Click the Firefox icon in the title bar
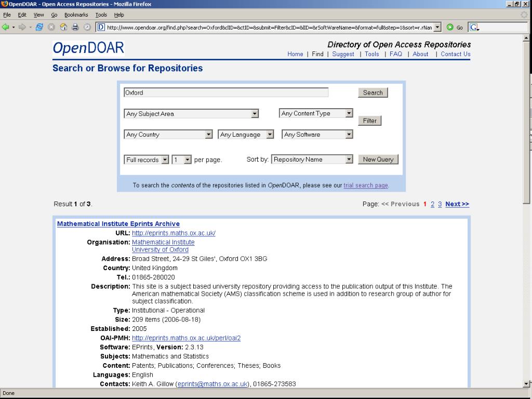The image size is (532, 399). [x=4, y=4]
